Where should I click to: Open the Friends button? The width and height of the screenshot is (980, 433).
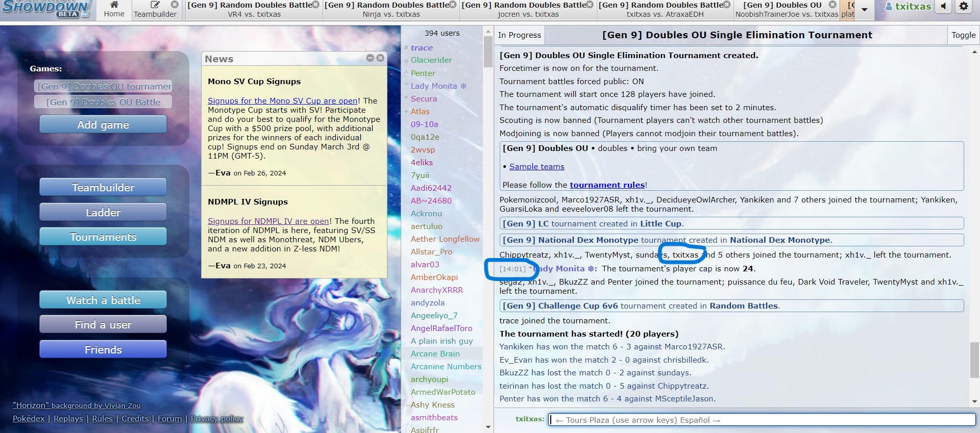tap(103, 349)
